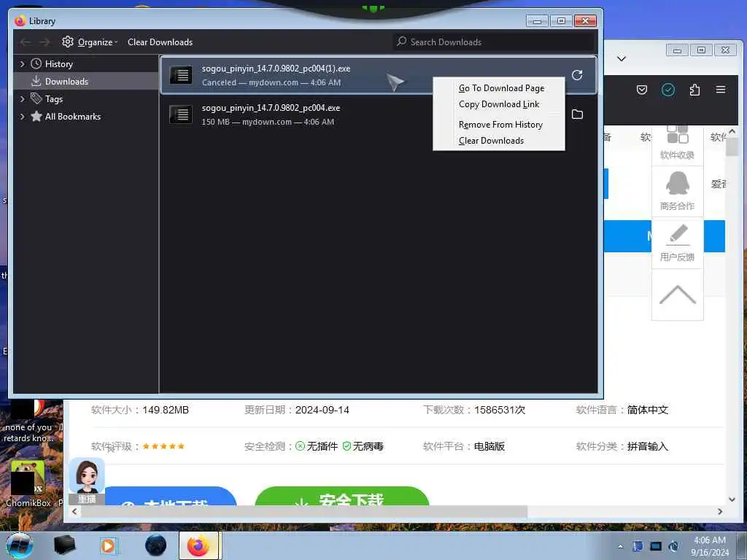Open the Windows Start orb
The width and height of the screenshot is (747, 560).
[20, 545]
